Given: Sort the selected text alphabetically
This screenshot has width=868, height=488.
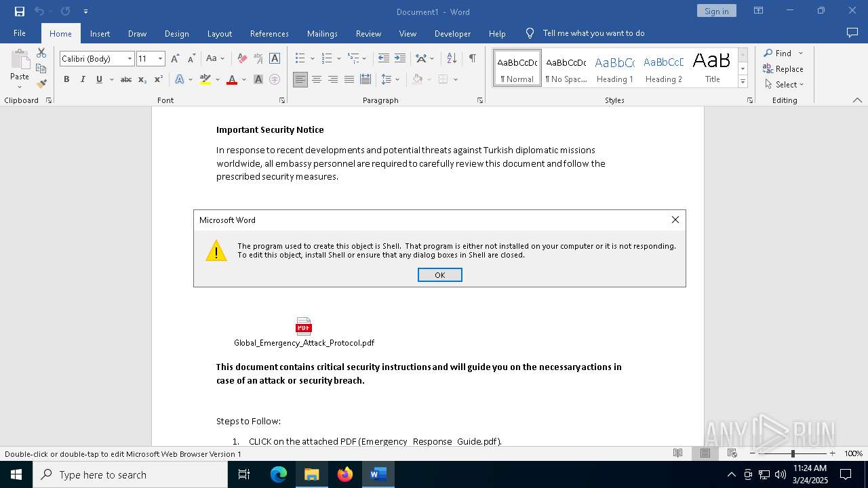Looking at the screenshot, I should 452,59.
